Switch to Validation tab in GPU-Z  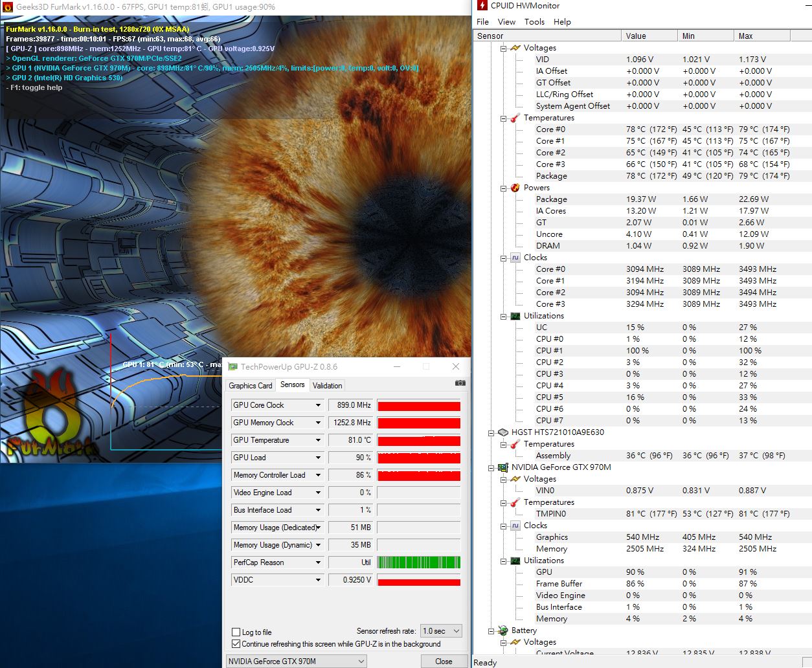pos(327,386)
